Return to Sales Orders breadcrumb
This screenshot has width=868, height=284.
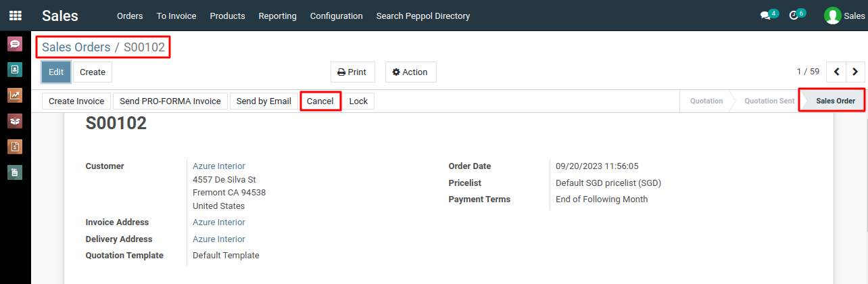(76, 47)
